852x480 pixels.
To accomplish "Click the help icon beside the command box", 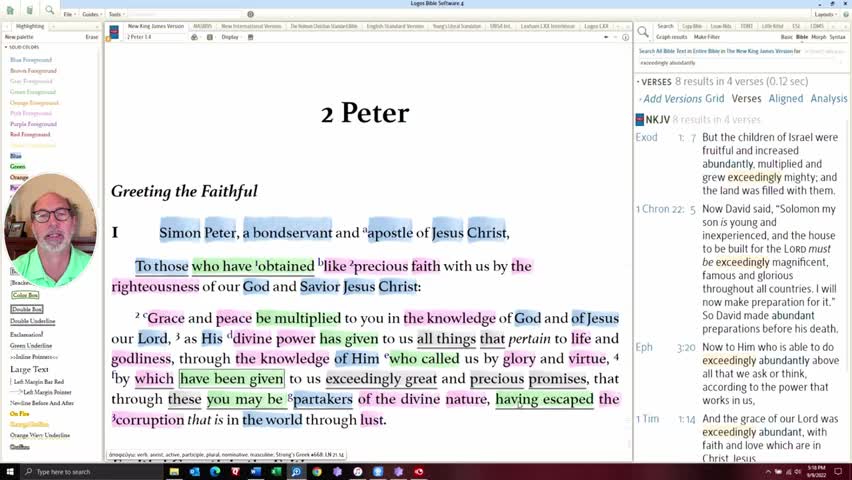I will (250, 14).
